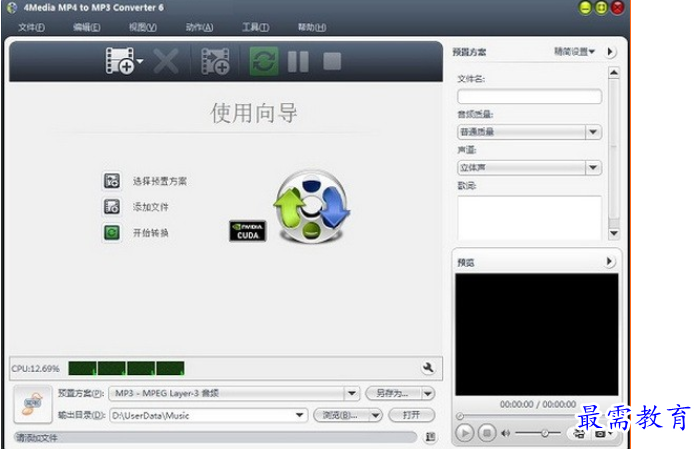This screenshot has width=699, height=449.
Task: Click the snapshot camera icon
Action: pos(600,433)
